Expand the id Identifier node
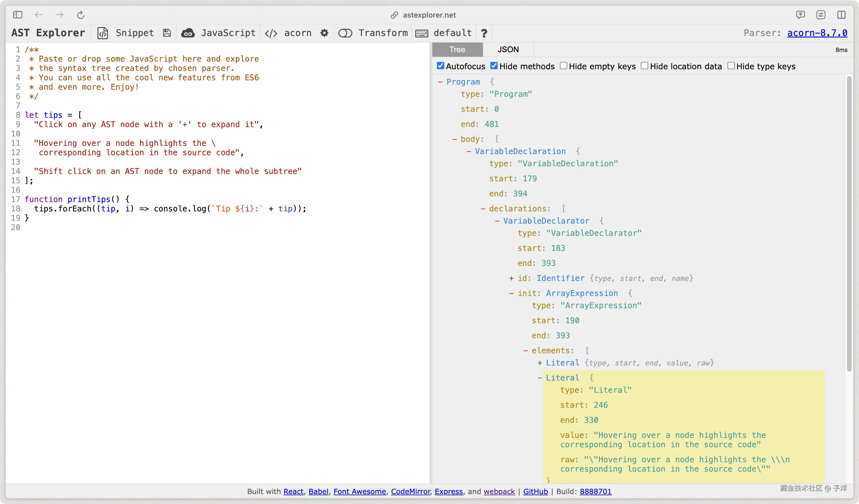Viewport: 859px width, 504px height. click(x=511, y=278)
